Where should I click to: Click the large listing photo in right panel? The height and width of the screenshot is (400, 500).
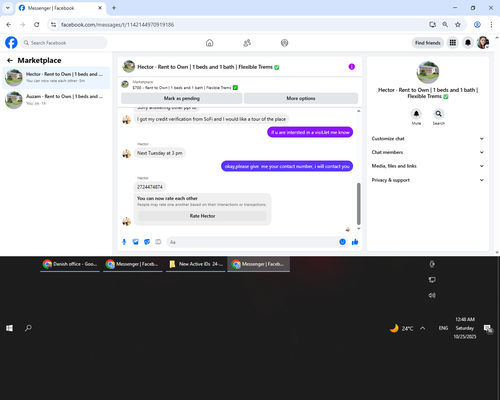tap(428, 72)
